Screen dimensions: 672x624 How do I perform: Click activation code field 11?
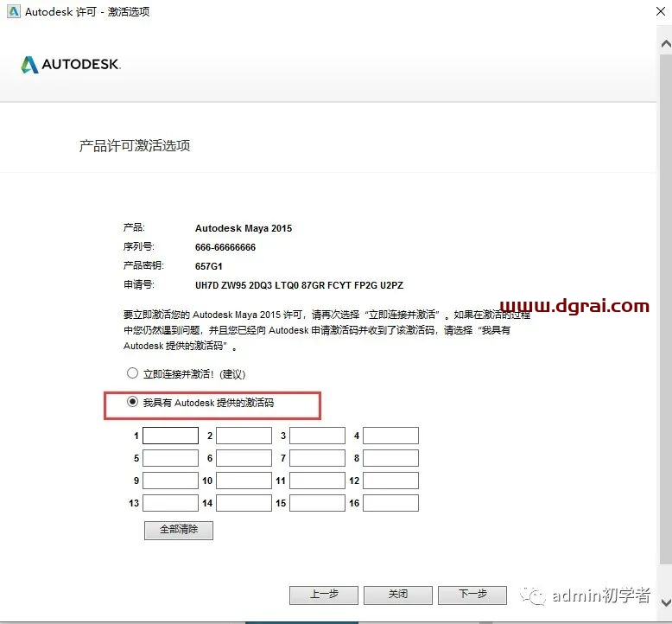click(x=317, y=481)
